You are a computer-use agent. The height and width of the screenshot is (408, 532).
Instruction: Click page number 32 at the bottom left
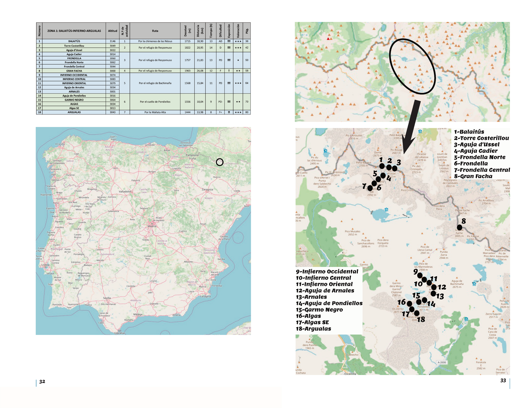click(42, 382)
